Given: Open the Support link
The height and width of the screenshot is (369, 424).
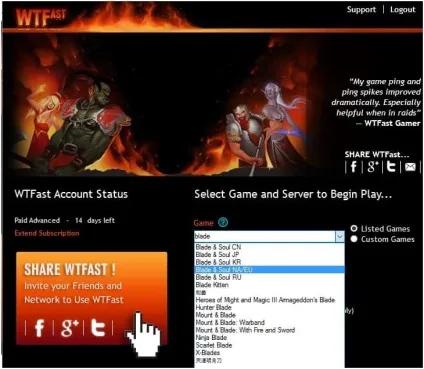Looking at the screenshot, I should [361, 9].
